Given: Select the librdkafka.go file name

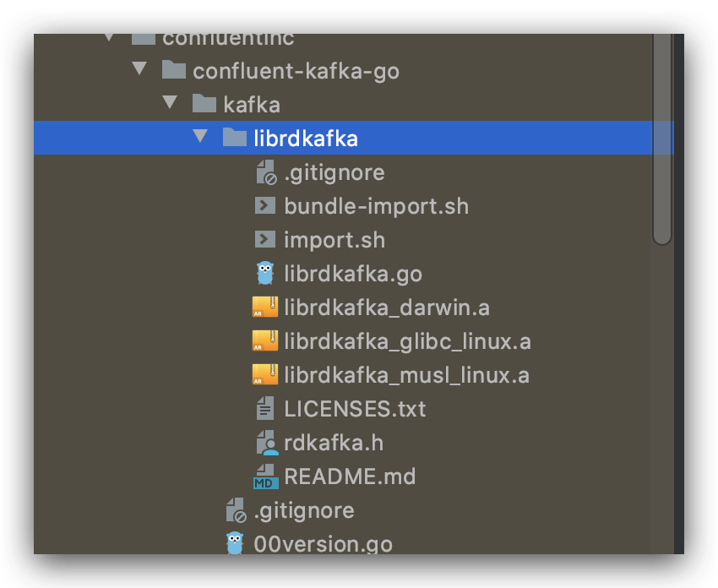Looking at the screenshot, I should point(353,274).
